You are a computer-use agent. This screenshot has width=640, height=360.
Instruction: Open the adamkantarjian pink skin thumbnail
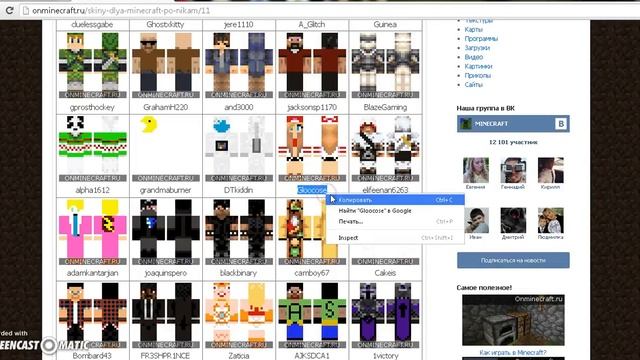point(92,232)
